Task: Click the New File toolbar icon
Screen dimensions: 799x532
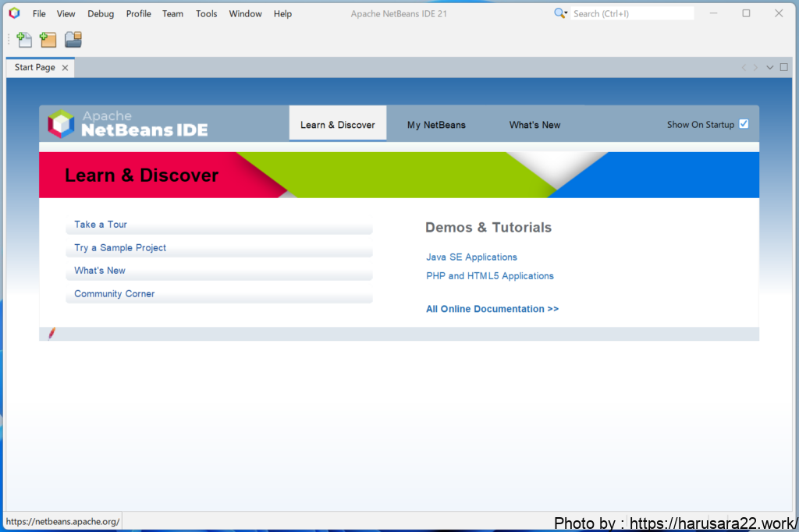Action: click(24, 40)
